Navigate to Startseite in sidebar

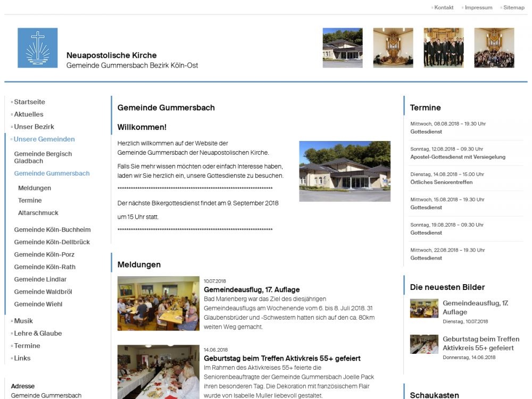pyautogui.click(x=29, y=102)
